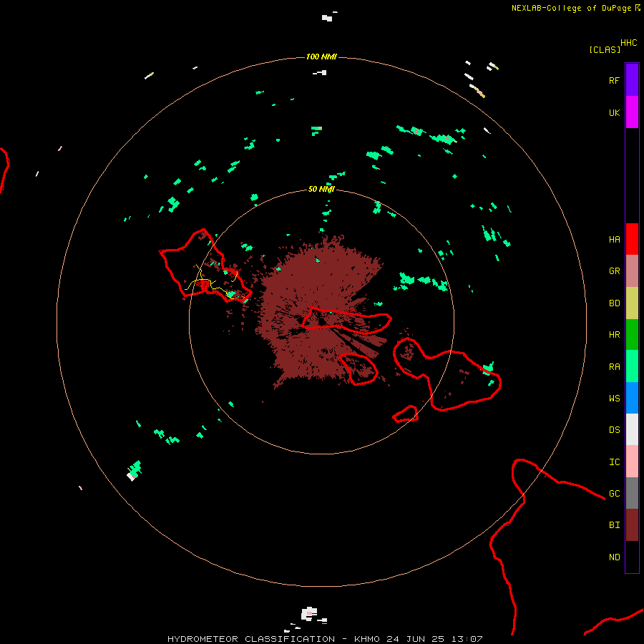Click the HA red legend swatch
This screenshot has width=644, height=644.
pyautogui.click(x=632, y=239)
